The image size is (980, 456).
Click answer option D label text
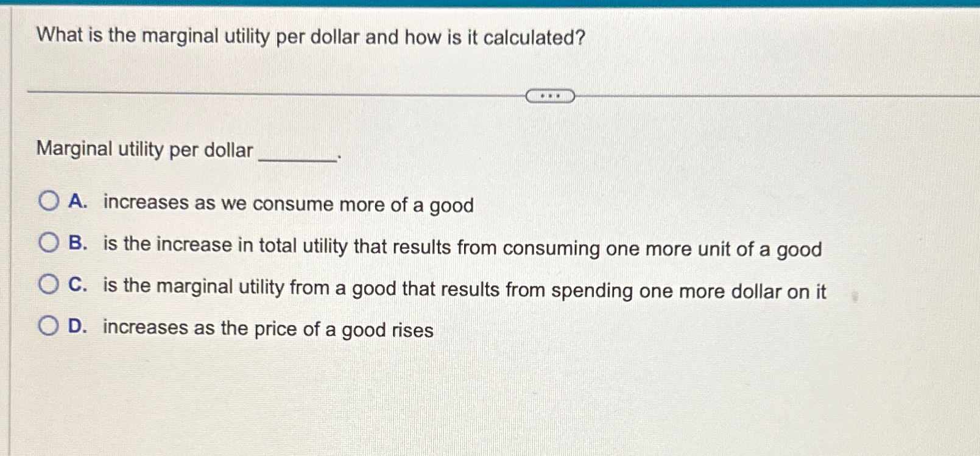coord(267,329)
